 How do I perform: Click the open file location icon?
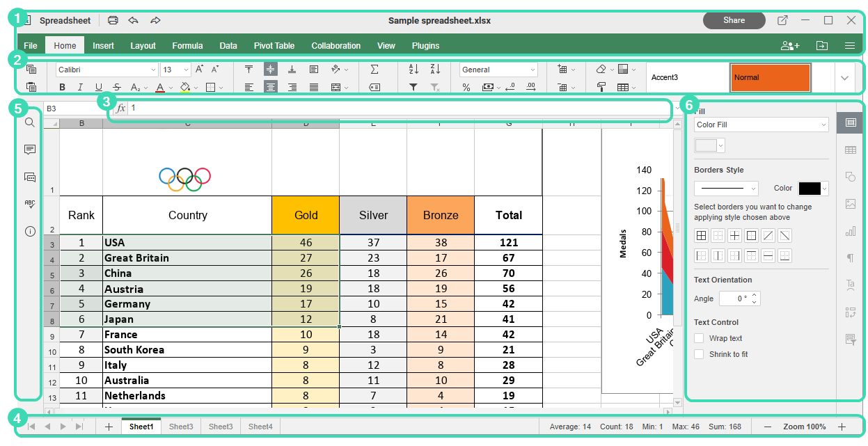click(x=822, y=46)
